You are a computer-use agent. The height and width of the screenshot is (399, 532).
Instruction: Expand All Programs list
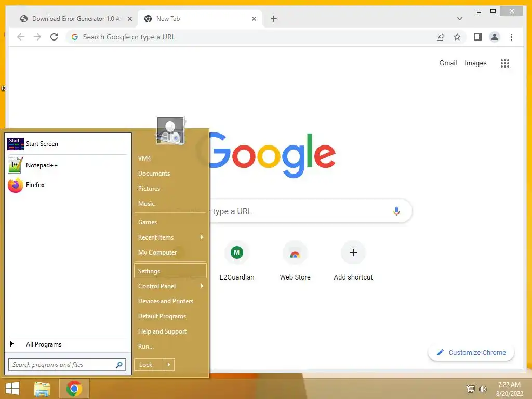67,344
